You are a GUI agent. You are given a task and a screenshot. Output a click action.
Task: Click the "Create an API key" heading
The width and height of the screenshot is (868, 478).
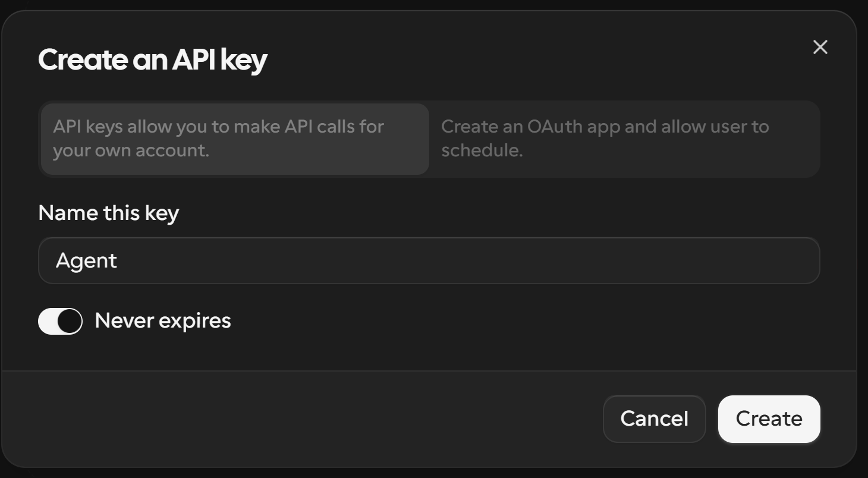[153, 60]
